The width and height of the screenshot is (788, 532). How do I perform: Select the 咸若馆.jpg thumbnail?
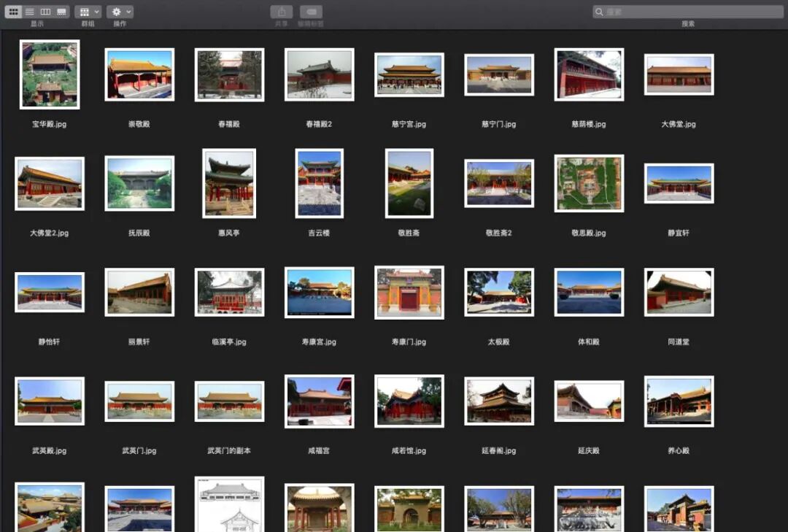[409, 401]
